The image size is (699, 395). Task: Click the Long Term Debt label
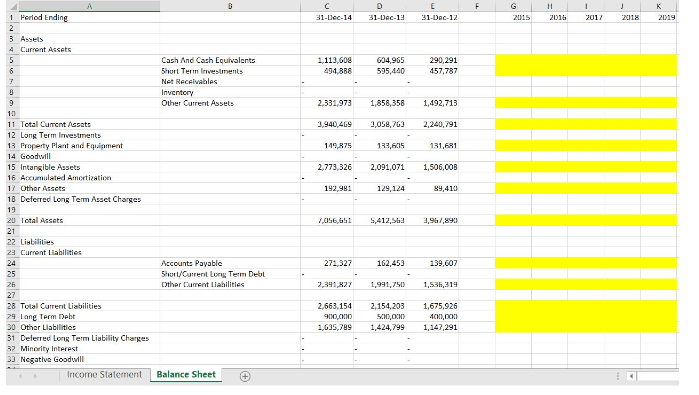click(x=48, y=317)
